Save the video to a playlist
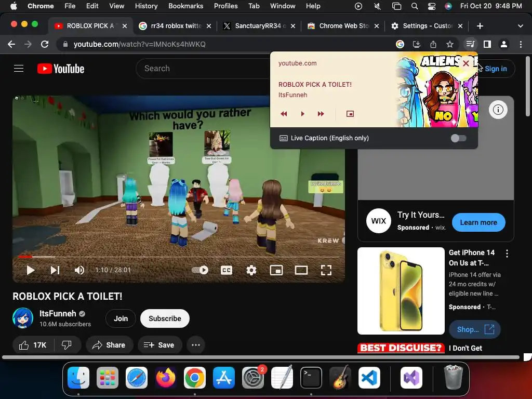This screenshot has width=532, height=399. click(159, 345)
